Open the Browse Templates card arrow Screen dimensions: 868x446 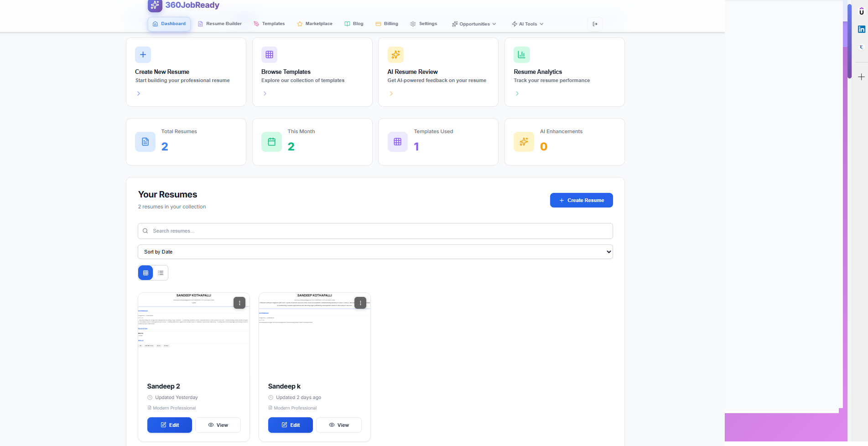[265, 93]
